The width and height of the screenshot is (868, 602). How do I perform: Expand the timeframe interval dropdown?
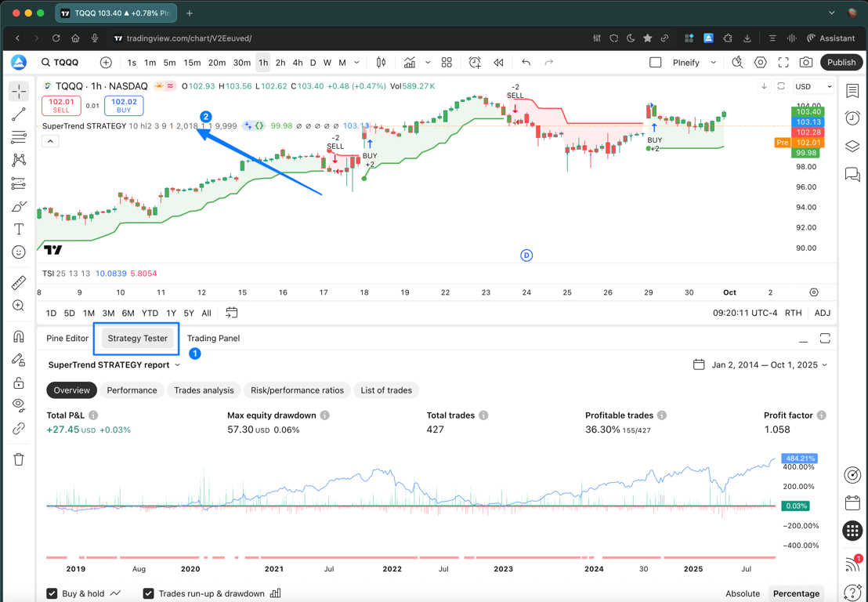coord(357,63)
